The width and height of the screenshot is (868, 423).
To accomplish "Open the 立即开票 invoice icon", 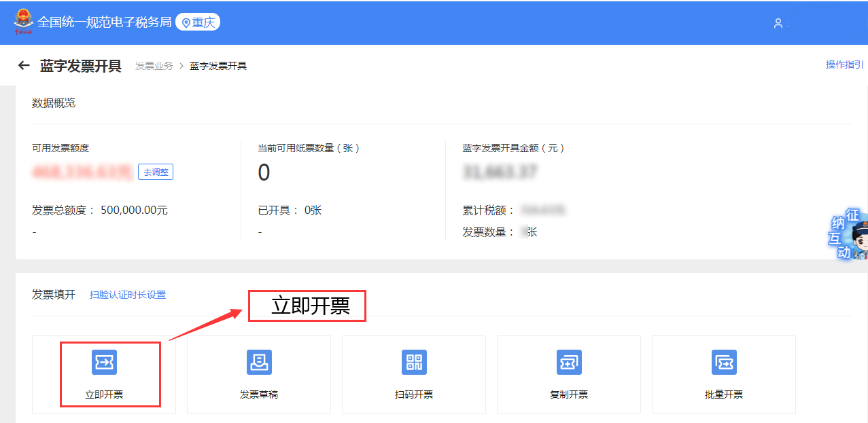I will click(104, 363).
